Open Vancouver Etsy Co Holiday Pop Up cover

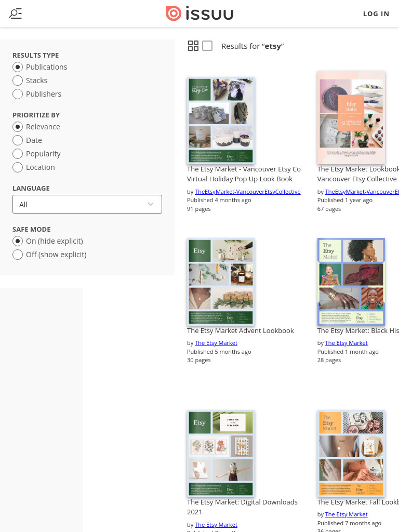pyautogui.click(x=221, y=121)
